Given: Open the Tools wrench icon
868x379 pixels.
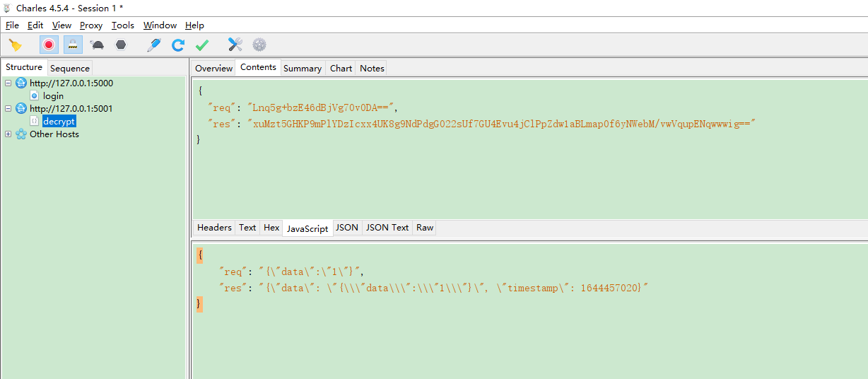Looking at the screenshot, I should click(235, 45).
